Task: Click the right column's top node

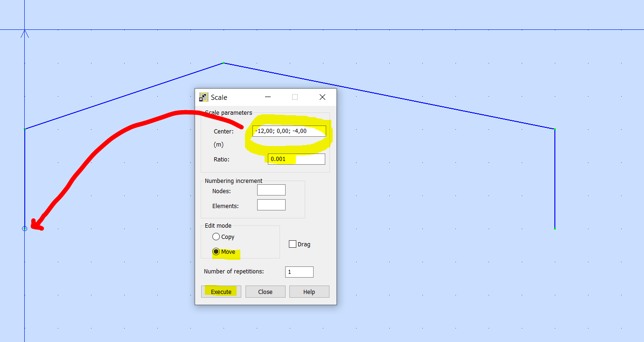Action: coord(555,129)
